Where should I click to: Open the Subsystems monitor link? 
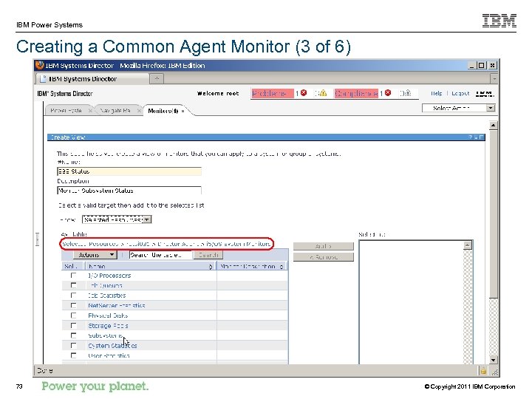coord(106,335)
